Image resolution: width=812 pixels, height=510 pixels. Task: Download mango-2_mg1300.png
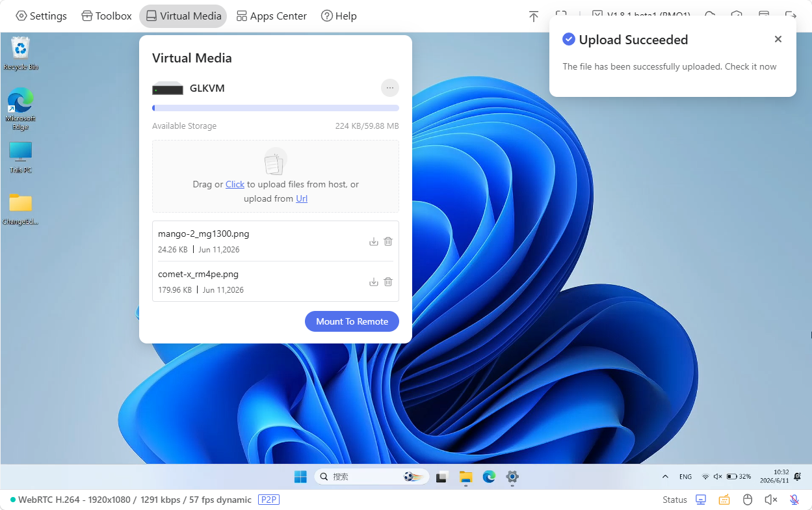[374, 241]
